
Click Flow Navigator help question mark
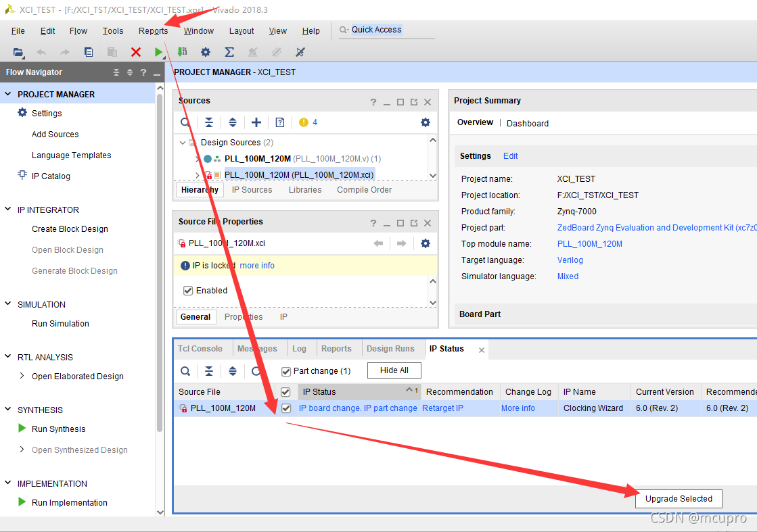[x=143, y=72]
